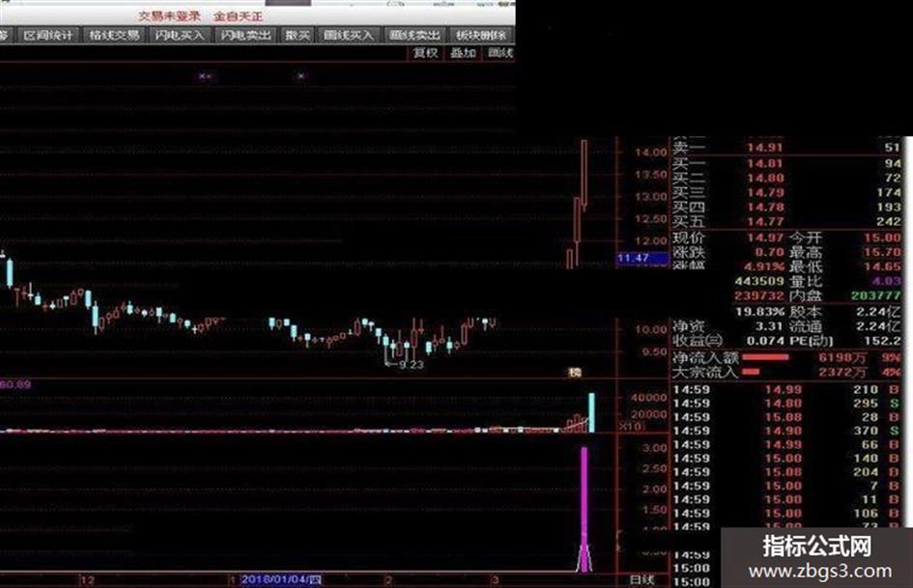Image resolution: width=913 pixels, height=588 pixels.
Task: Select the 买二 14.80 quote row
Action: [786, 178]
